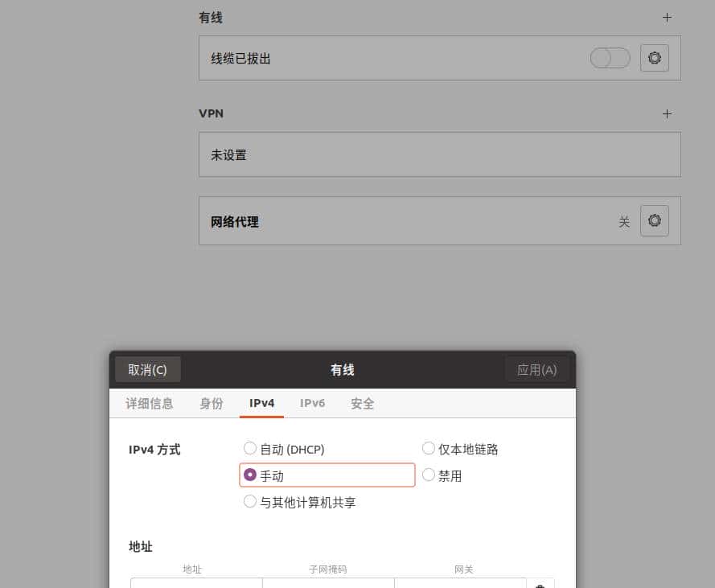This screenshot has width=715, height=588.
Task: Click the add address row button
Action: click(540, 585)
